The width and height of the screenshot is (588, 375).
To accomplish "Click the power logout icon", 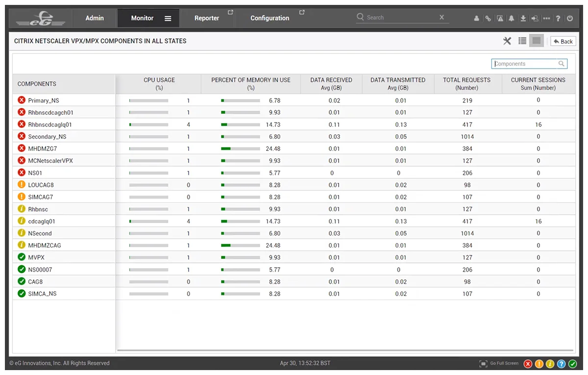I will (569, 19).
